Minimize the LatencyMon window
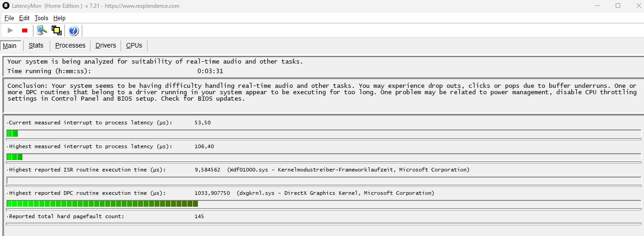Image resolution: width=644 pixels, height=236 pixels. 597,6
